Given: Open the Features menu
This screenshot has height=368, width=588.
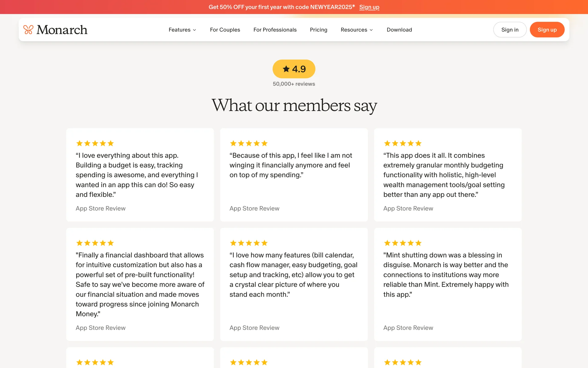Looking at the screenshot, I should (179, 30).
